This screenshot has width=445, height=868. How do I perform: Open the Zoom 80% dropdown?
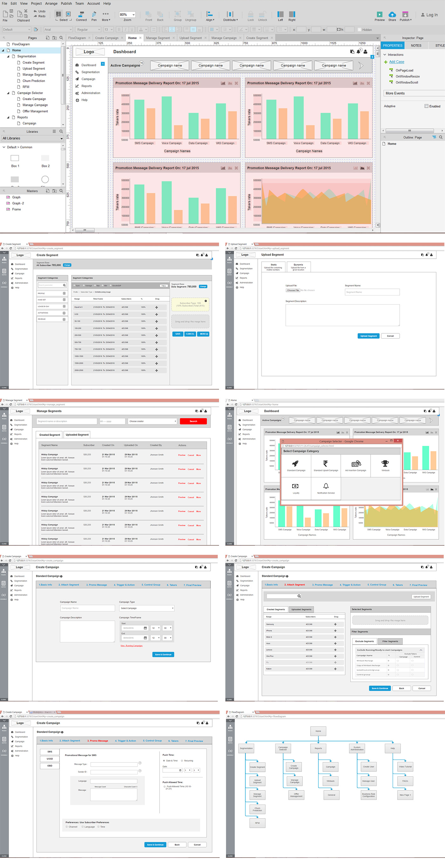pos(127,15)
